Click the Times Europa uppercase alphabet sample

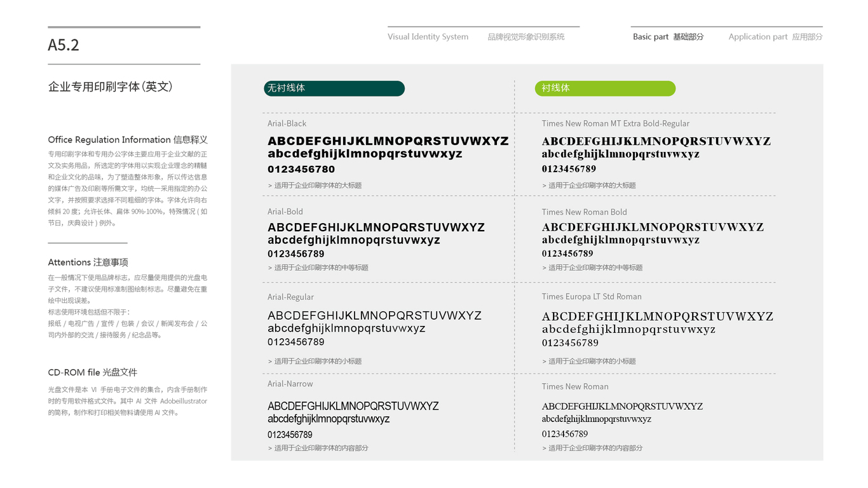(x=658, y=316)
